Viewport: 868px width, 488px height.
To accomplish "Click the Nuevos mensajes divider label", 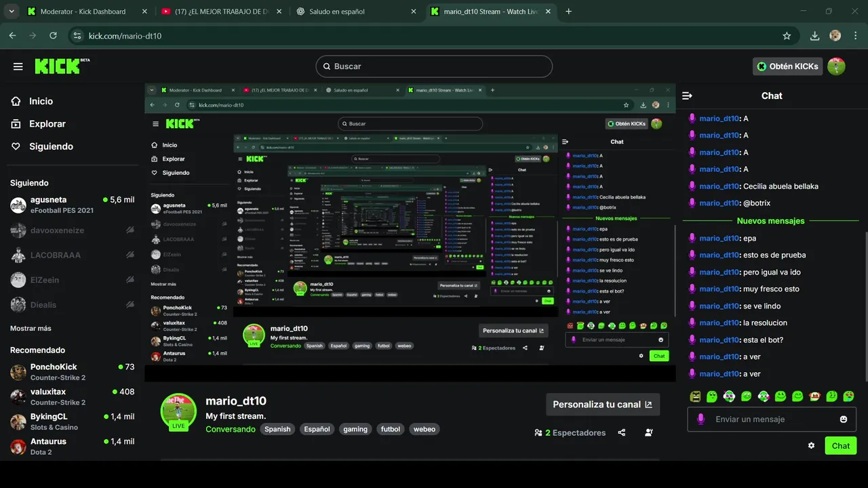I will [770, 221].
